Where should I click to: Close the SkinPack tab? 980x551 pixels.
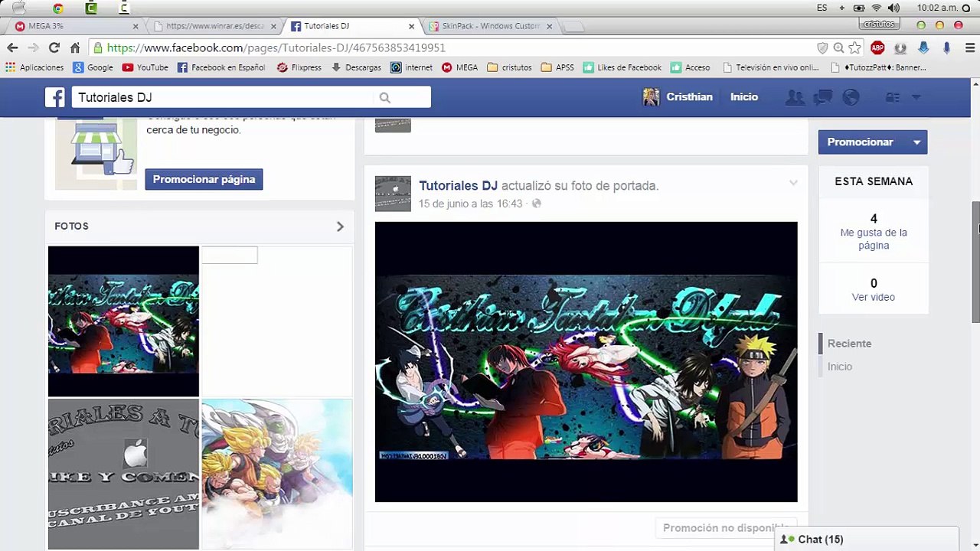point(549,26)
